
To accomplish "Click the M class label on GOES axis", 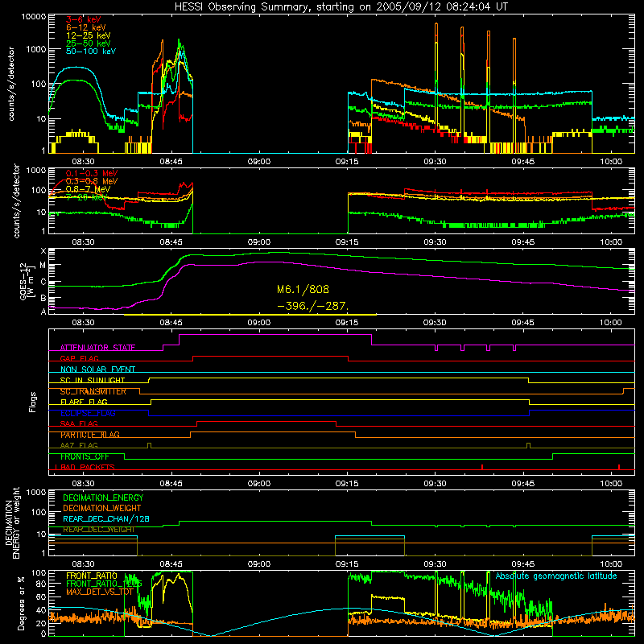I will [43, 266].
